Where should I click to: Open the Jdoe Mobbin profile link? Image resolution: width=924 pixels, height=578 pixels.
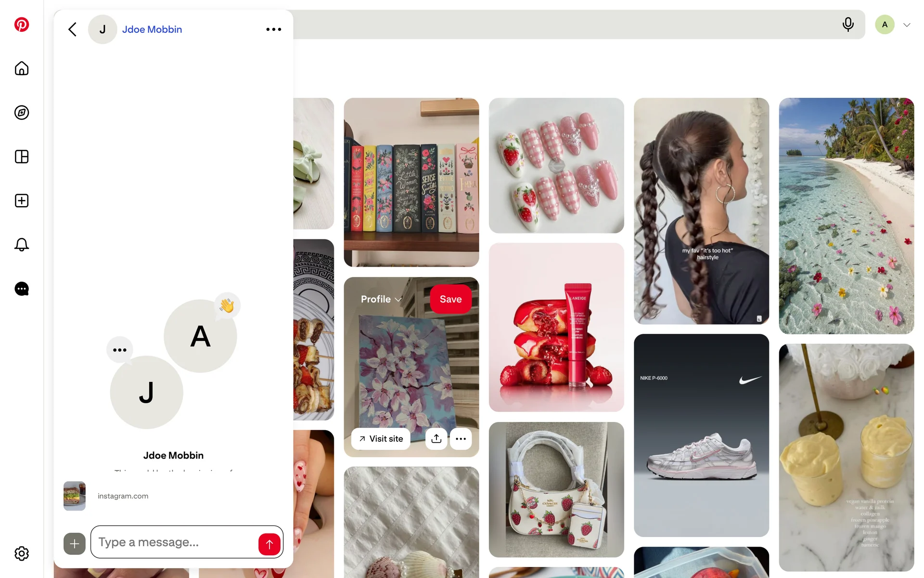pyautogui.click(x=152, y=29)
